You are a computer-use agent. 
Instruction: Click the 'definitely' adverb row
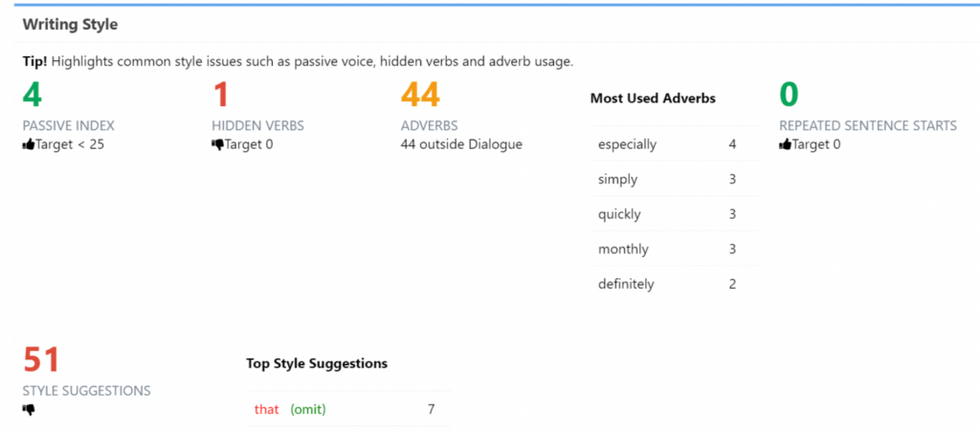tap(676, 284)
